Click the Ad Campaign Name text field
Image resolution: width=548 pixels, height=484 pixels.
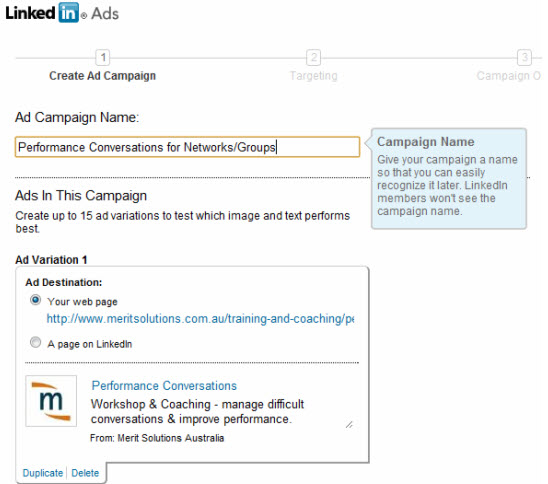[187, 147]
